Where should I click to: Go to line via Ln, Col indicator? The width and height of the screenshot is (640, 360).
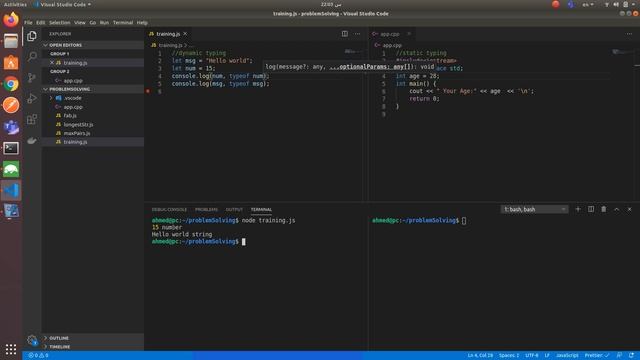[x=480, y=356]
